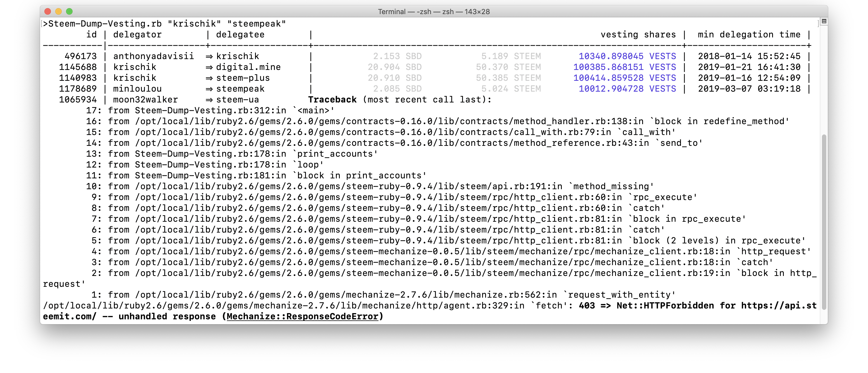
Task: Click the green zoom window button
Action: click(x=69, y=11)
